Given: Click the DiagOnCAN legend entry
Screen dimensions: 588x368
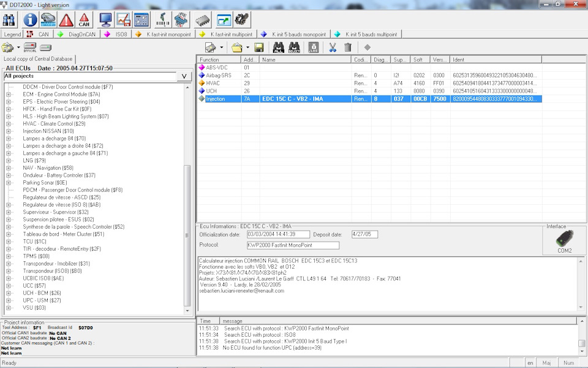Looking at the screenshot, I should click(x=78, y=34).
